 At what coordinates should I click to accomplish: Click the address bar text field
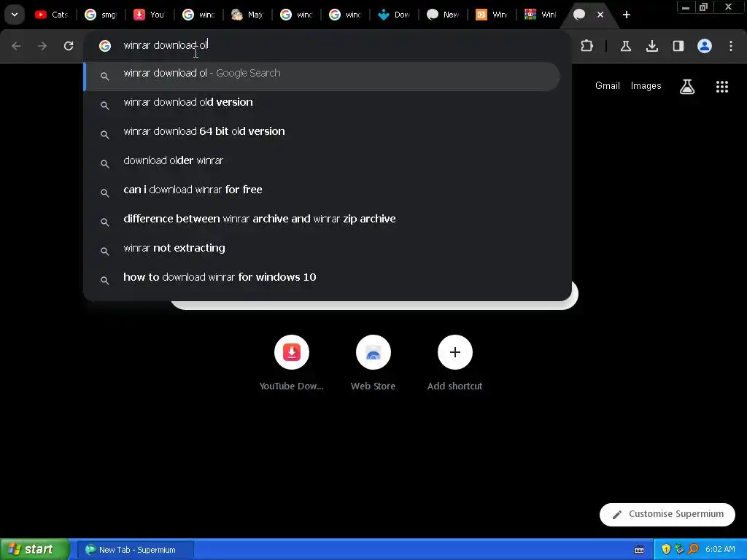[x=329, y=45]
